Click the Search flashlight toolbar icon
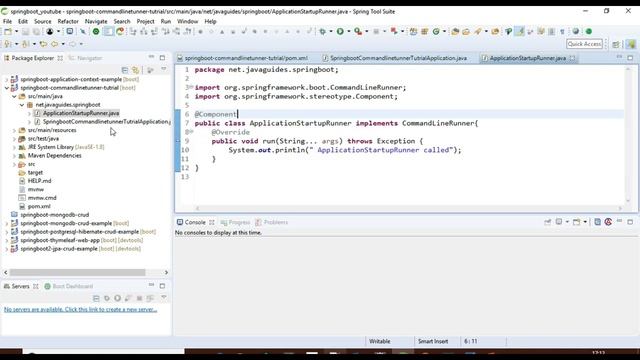 pyautogui.click(x=478, y=31)
